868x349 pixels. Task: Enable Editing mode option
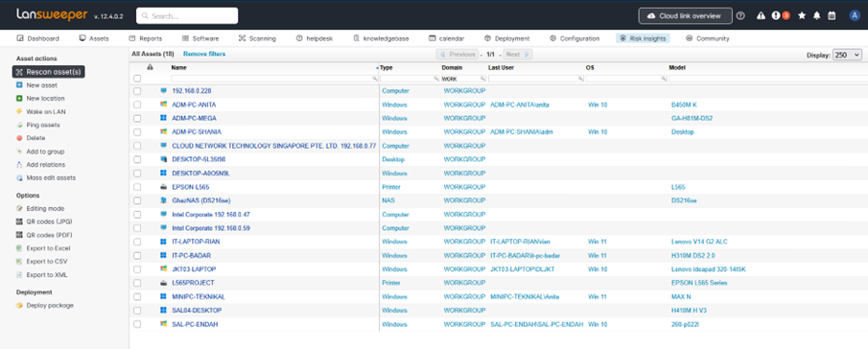(45, 208)
